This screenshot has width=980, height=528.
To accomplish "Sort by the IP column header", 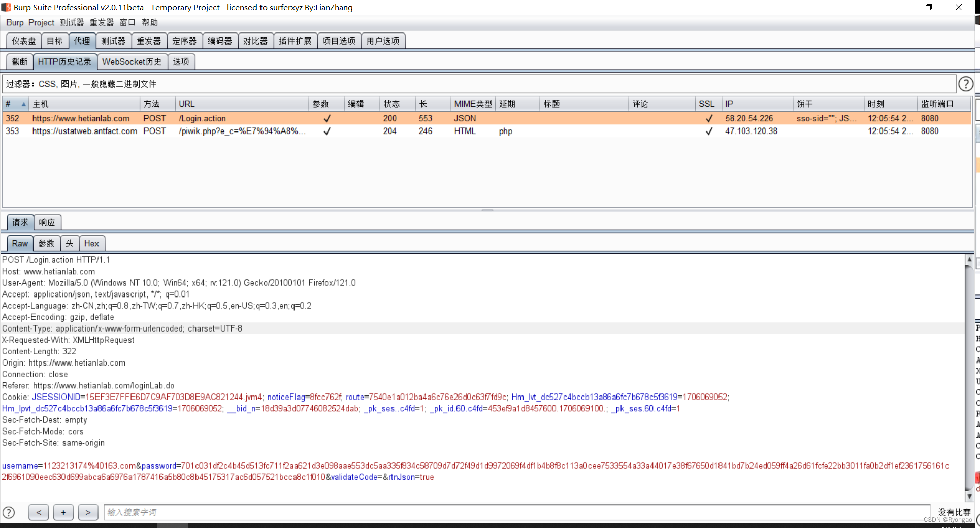I will (x=757, y=104).
